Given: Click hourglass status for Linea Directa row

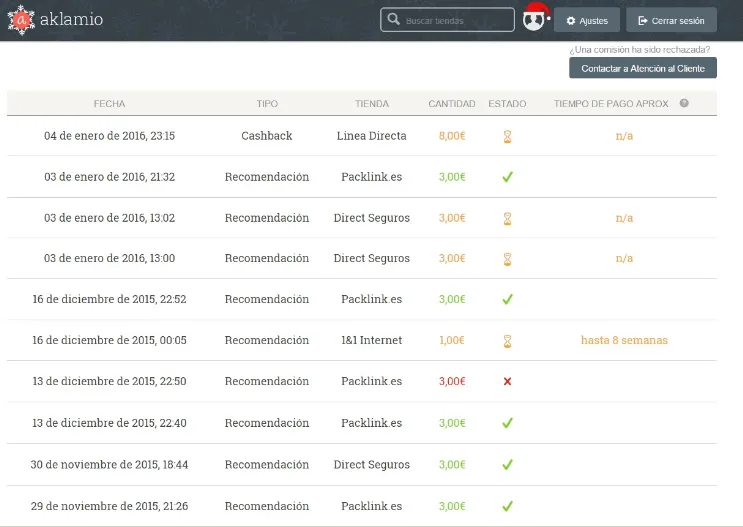Looking at the screenshot, I should tap(507, 136).
